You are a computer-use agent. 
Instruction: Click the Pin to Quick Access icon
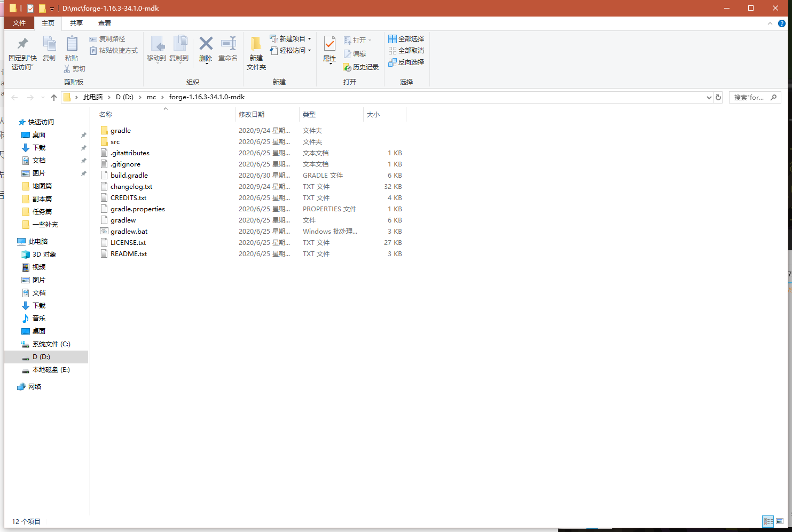[22, 44]
